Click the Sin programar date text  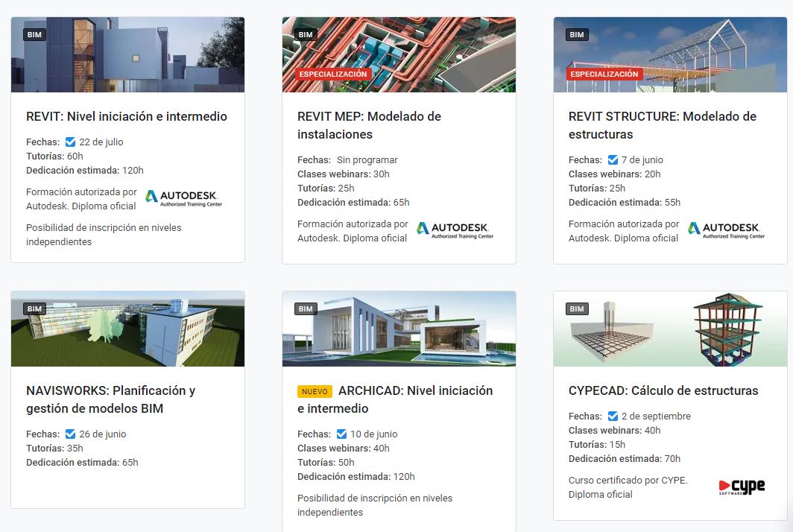(x=367, y=159)
